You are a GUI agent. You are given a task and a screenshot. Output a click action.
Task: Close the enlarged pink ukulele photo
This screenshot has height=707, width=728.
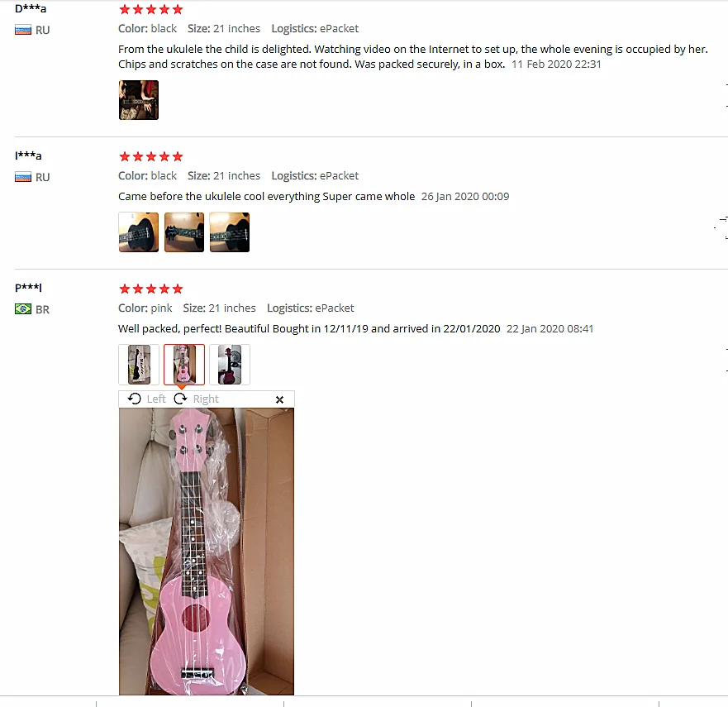279,399
